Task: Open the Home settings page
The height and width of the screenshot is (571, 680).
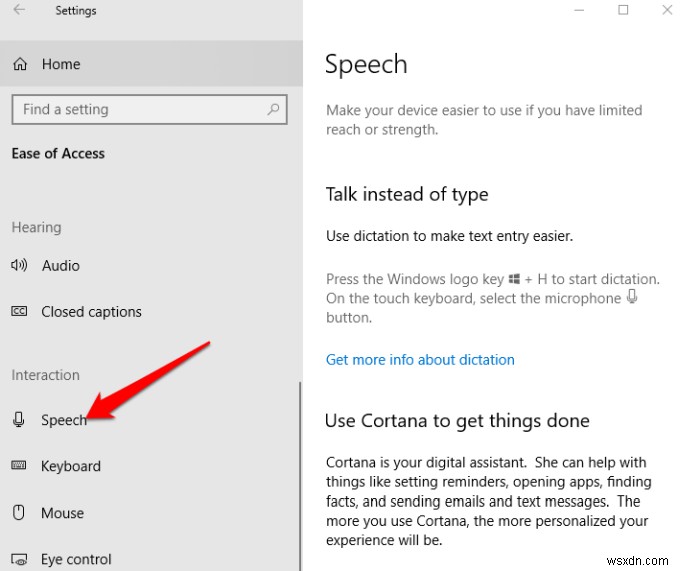Action: click(x=151, y=64)
